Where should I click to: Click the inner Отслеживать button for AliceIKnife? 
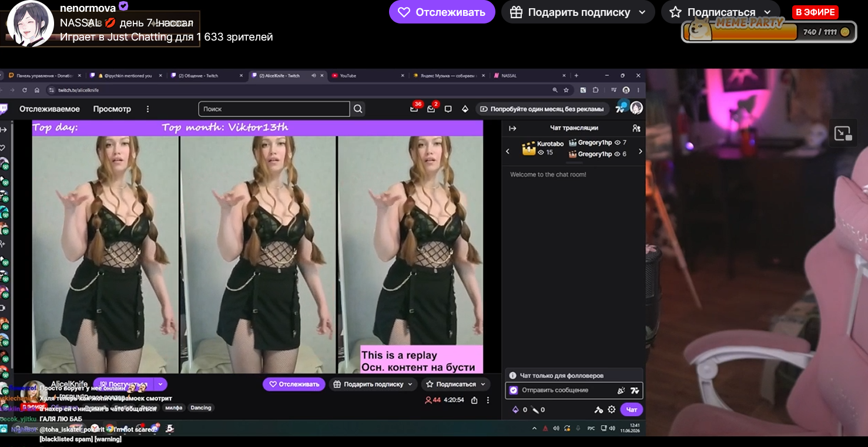(x=294, y=384)
